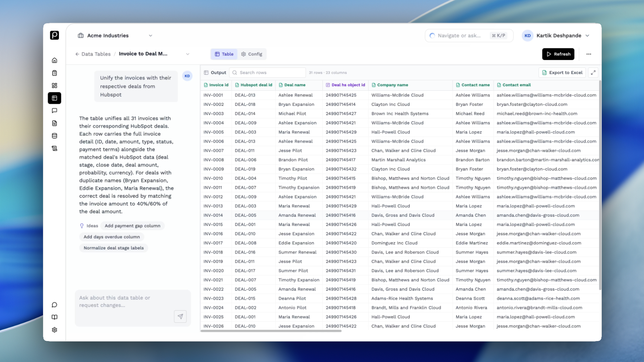Open the Home icon in the sidebar
The width and height of the screenshot is (644, 362).
click(55, 60)
